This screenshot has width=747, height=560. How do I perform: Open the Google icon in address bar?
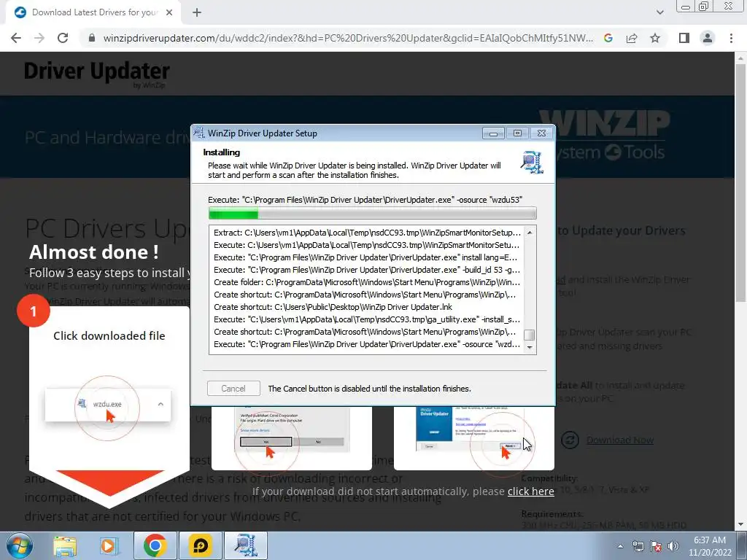pyautogui.click(x=608, y=38)
